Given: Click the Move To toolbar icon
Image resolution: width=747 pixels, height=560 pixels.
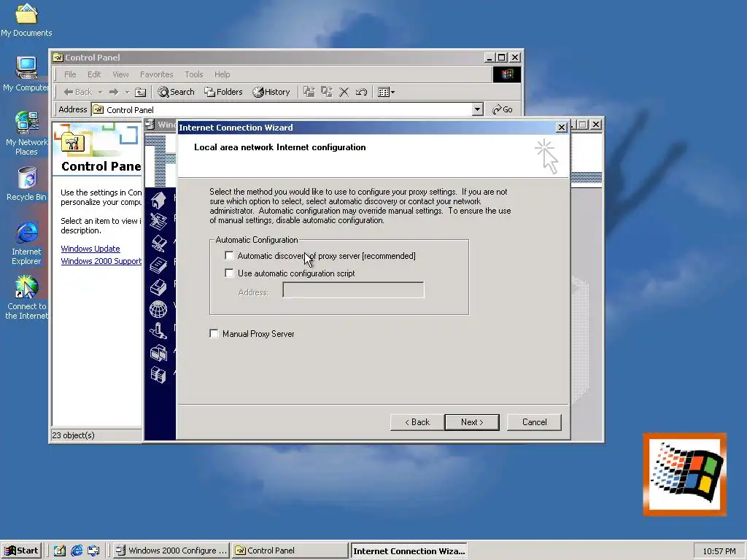Looking at the screenshot, I should tap(309, 92).
